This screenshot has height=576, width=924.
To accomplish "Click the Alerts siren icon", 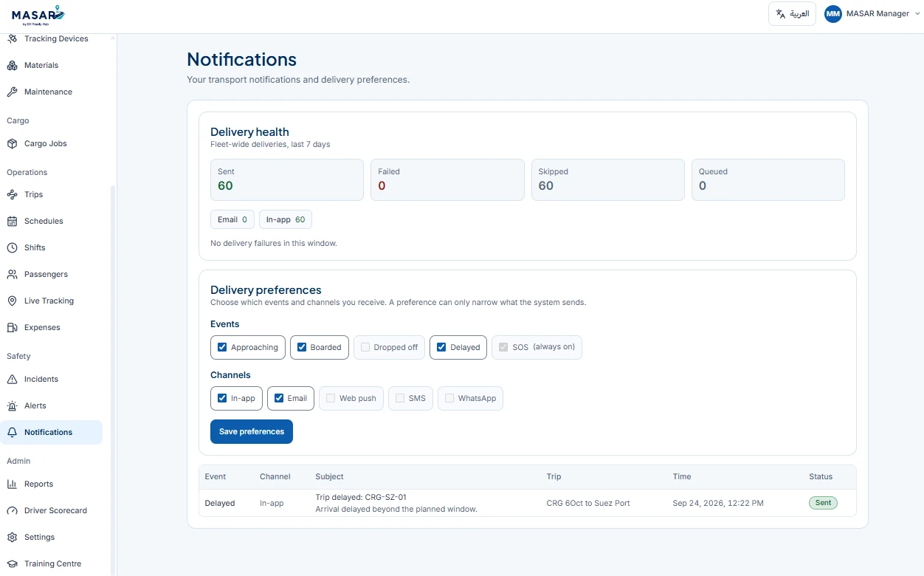I will pos(12,405).
